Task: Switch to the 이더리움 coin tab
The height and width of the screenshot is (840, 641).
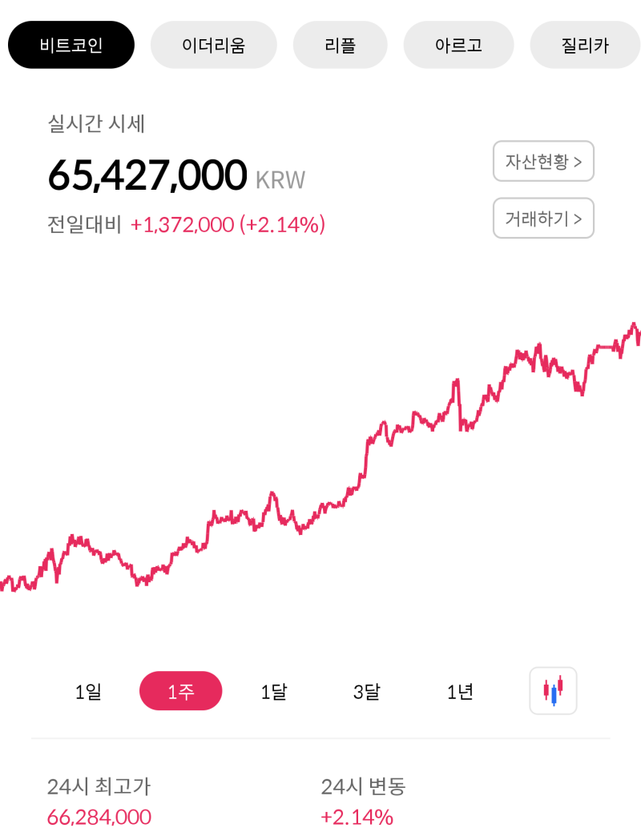Action: (213, 45)
